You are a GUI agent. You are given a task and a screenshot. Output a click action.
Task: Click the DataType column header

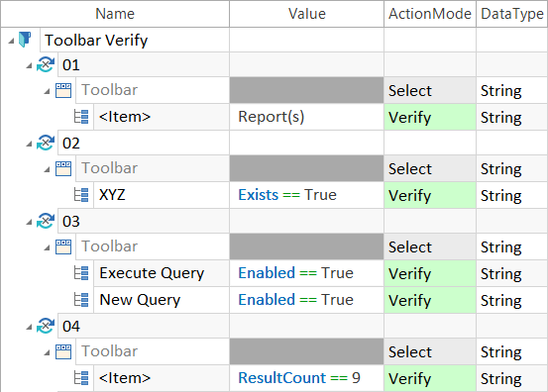(x=512, y=14)
